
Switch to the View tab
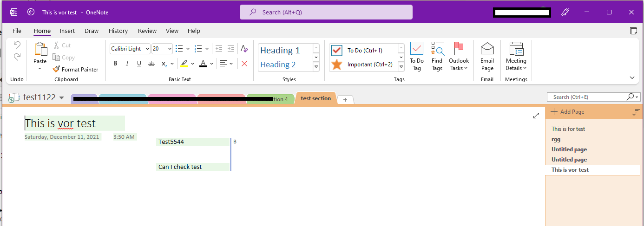(172, 31)
